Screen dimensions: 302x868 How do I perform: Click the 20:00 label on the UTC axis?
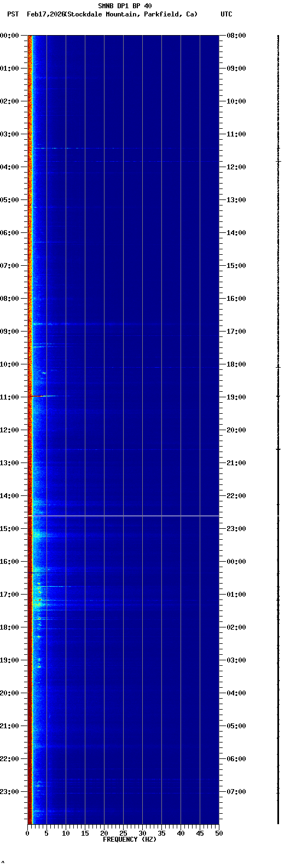pos(236,430)
